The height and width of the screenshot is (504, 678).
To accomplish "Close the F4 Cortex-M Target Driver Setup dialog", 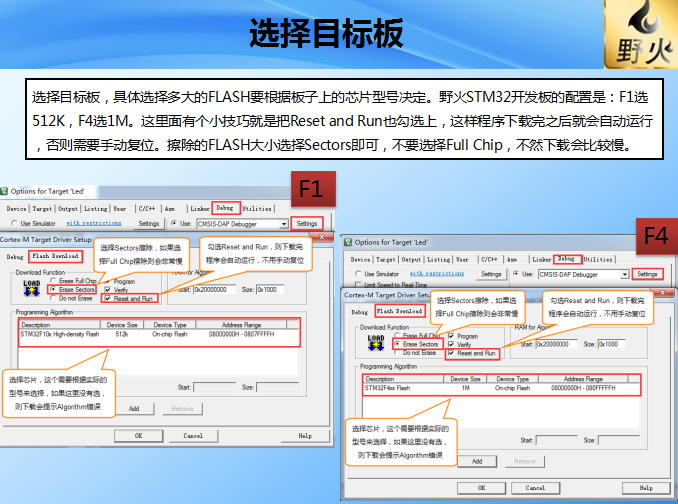I will pos(662,293).
